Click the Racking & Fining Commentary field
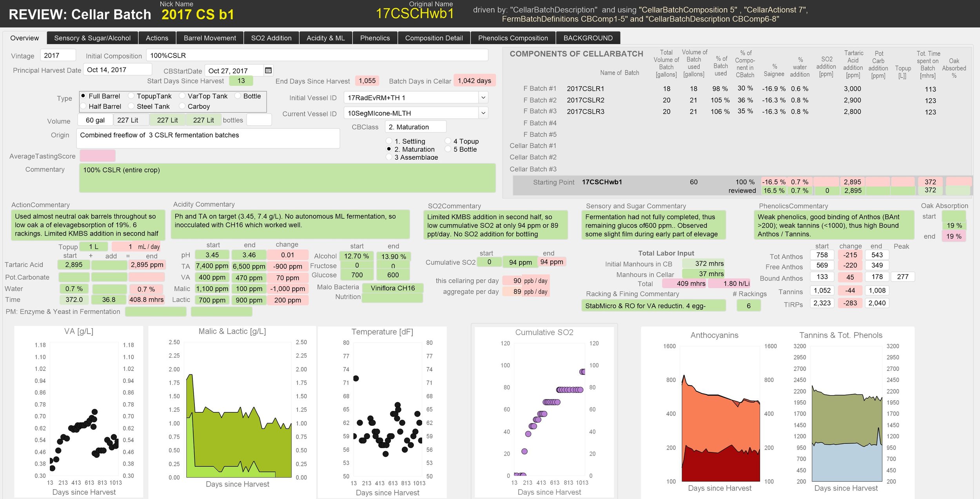This screenshot has width=980, height=499. click(x=653, y=306)
